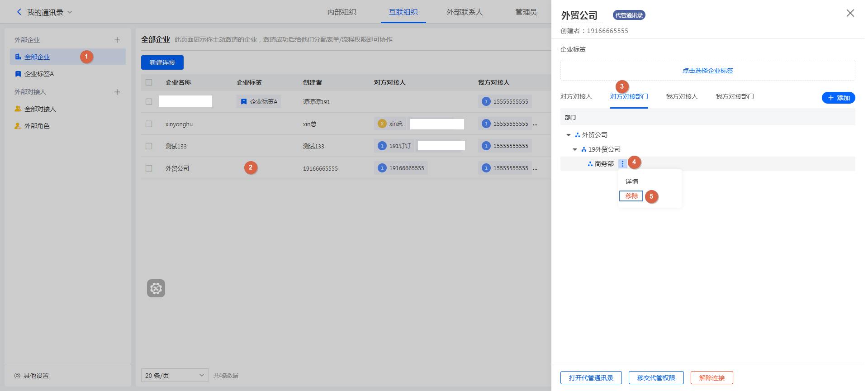Toggle the select-all checkbox in table header
Screen dimensions: 868x391
tap(149, 82)
